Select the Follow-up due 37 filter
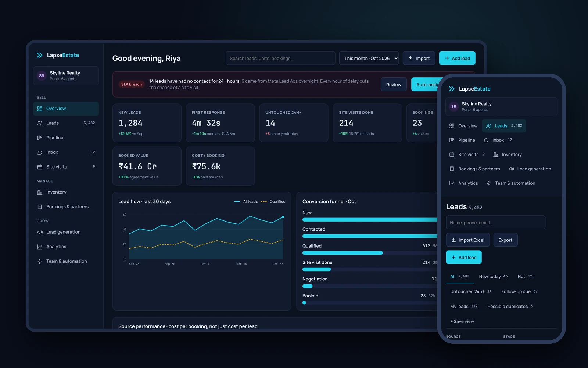Image resolution: width=588 pixels, height=368 pixels. tap(520, 291)
